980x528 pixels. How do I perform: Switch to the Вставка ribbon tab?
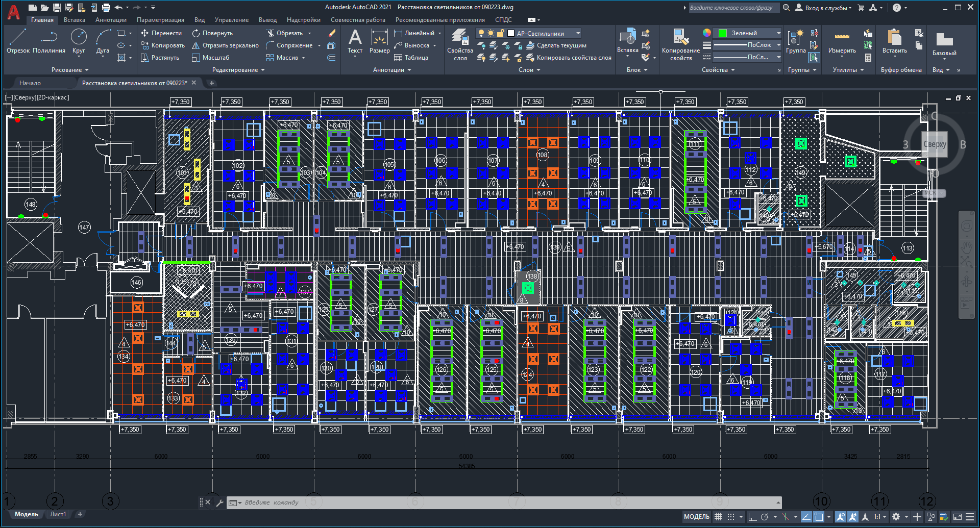pos(75,20)
